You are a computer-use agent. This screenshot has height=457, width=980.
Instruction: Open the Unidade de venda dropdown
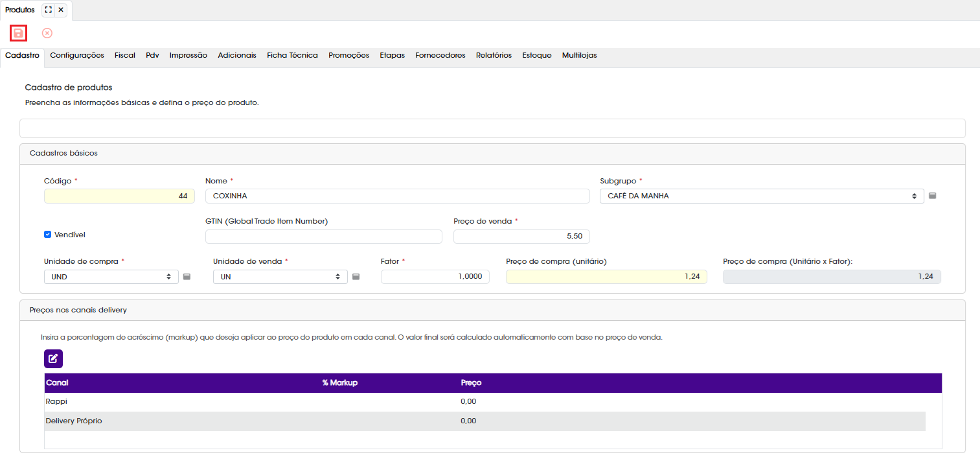[280, 277]
